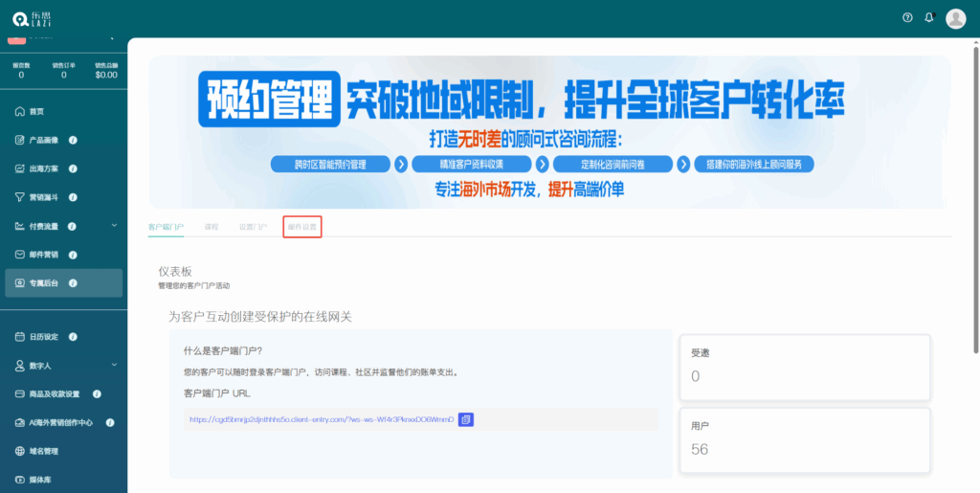Copy the client portal URL with the copy icon
This screenshot has height=493, width=980.
pos(466,419)
